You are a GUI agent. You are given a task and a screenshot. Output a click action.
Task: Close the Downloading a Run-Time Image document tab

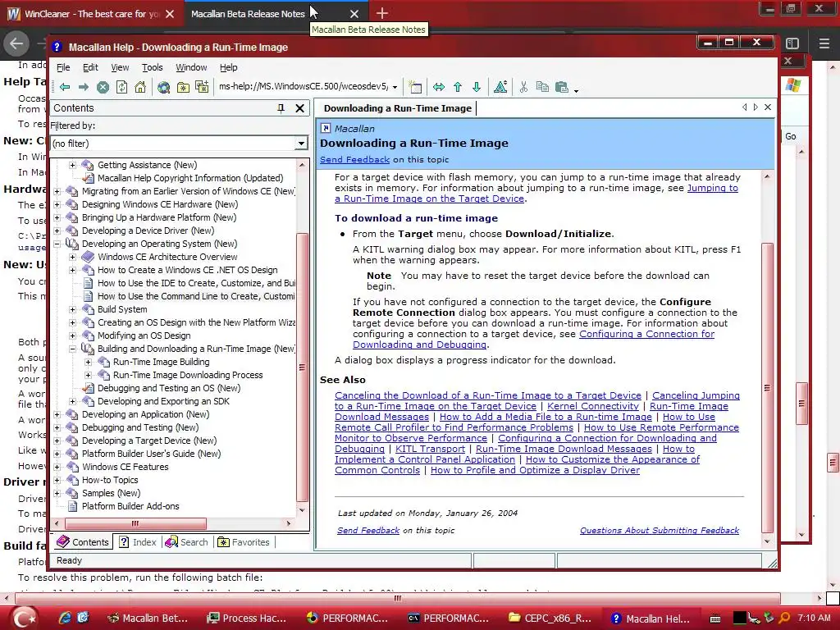pyautogui.click(x=768, y=107)
